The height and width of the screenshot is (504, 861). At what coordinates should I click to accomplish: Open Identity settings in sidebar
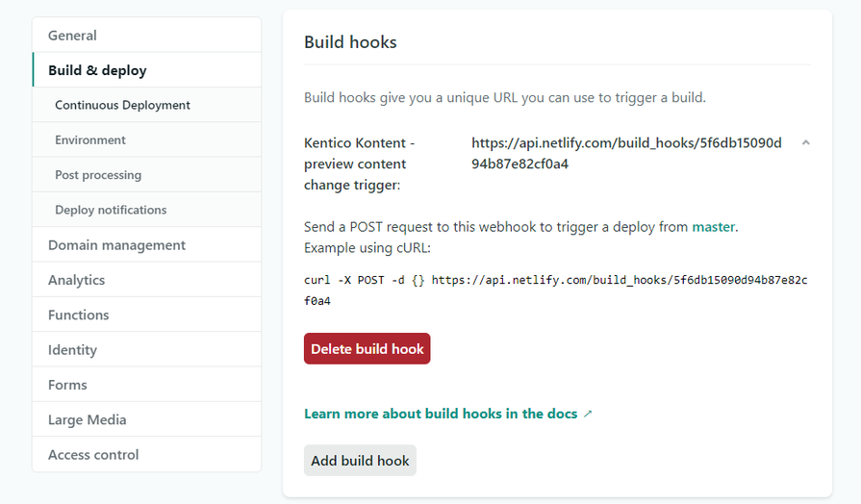point(72,350)
